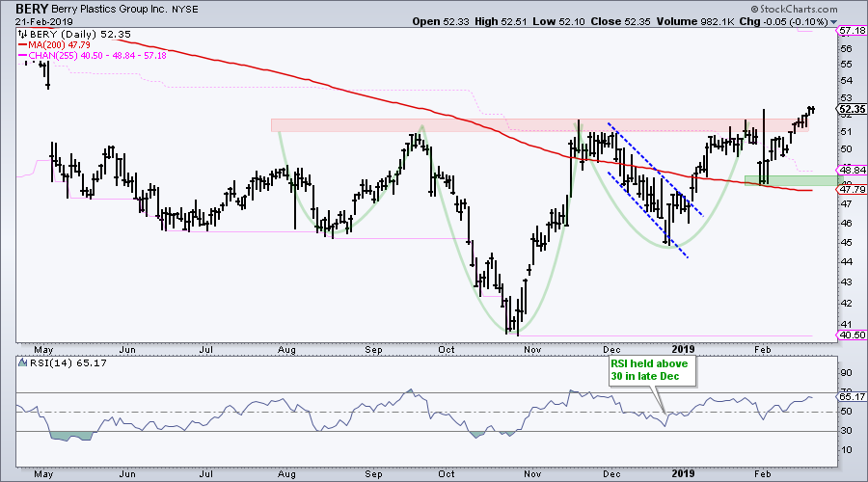Click the Sep label below RSI panel
868x482 pixels.
[373, 473]
